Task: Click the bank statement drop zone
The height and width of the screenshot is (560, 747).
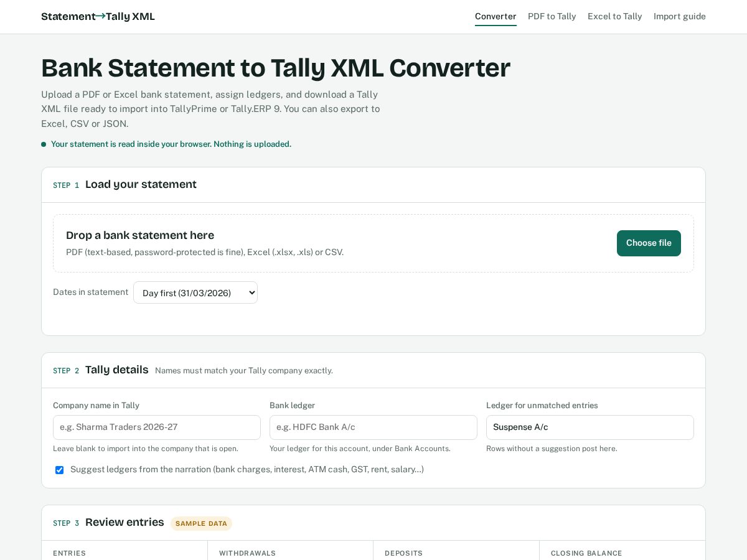Action: [374, 243]
